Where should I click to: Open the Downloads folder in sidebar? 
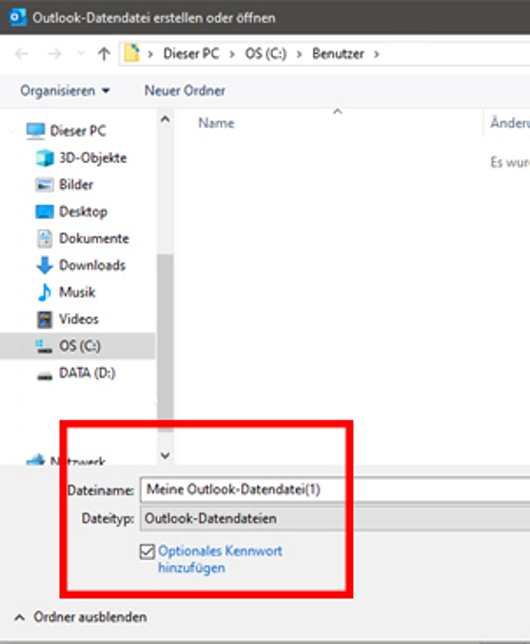pyautogui.click(x=81, y=265)
